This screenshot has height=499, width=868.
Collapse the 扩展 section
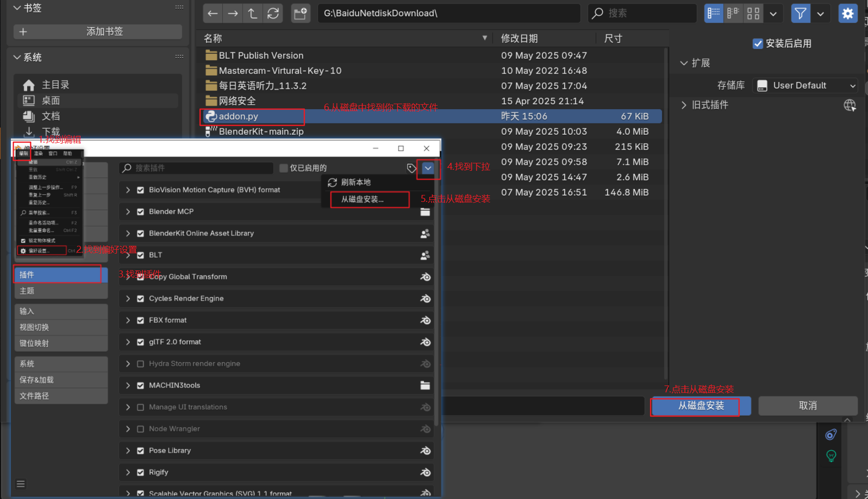click(684, 63)
